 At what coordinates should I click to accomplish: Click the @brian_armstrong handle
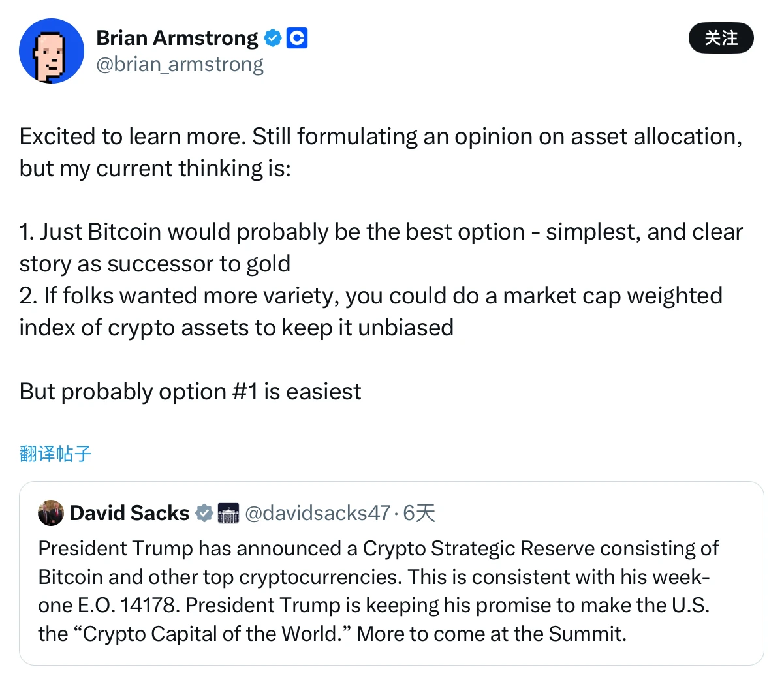[180, 65]
